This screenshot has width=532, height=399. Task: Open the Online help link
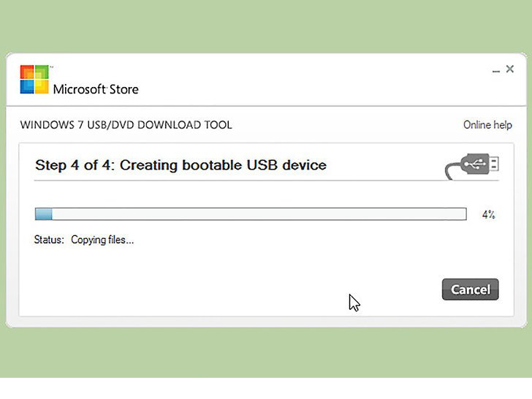487,125
